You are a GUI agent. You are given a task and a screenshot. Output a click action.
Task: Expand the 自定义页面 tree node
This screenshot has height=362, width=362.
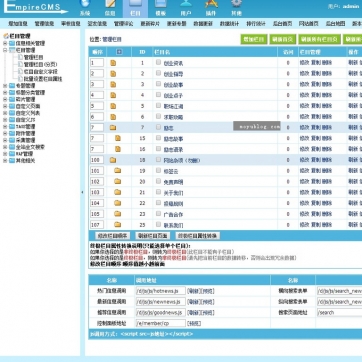point(5,106)
